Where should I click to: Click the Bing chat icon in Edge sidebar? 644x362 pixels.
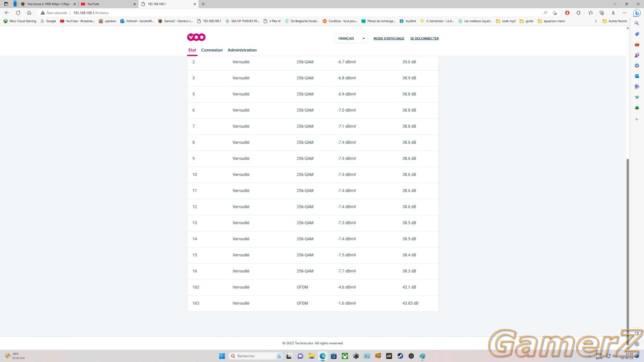coord(636,13)
